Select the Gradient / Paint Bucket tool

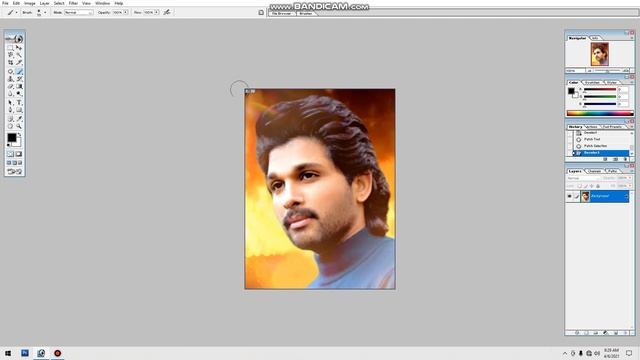(19, 87)
